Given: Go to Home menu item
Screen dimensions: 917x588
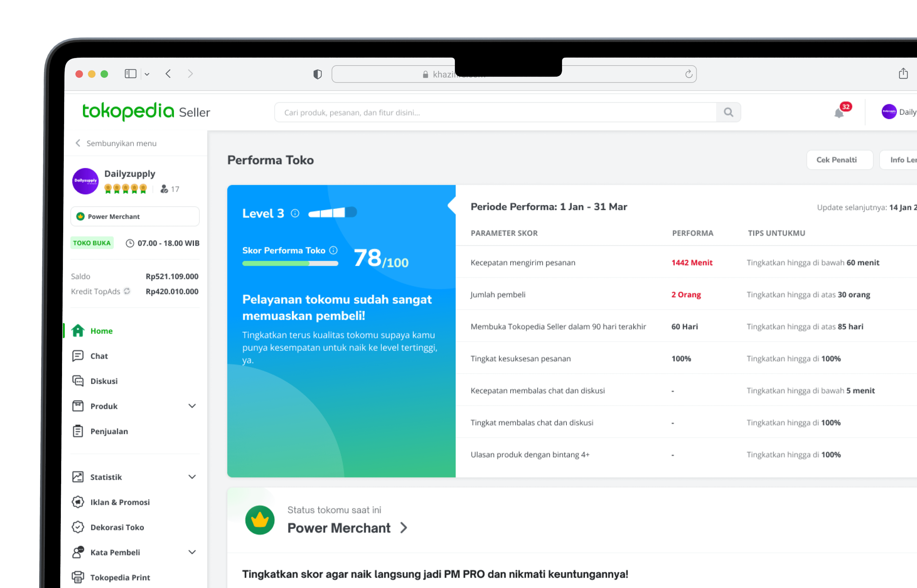Looking at the screenshot, I should (x=101, y=331).
